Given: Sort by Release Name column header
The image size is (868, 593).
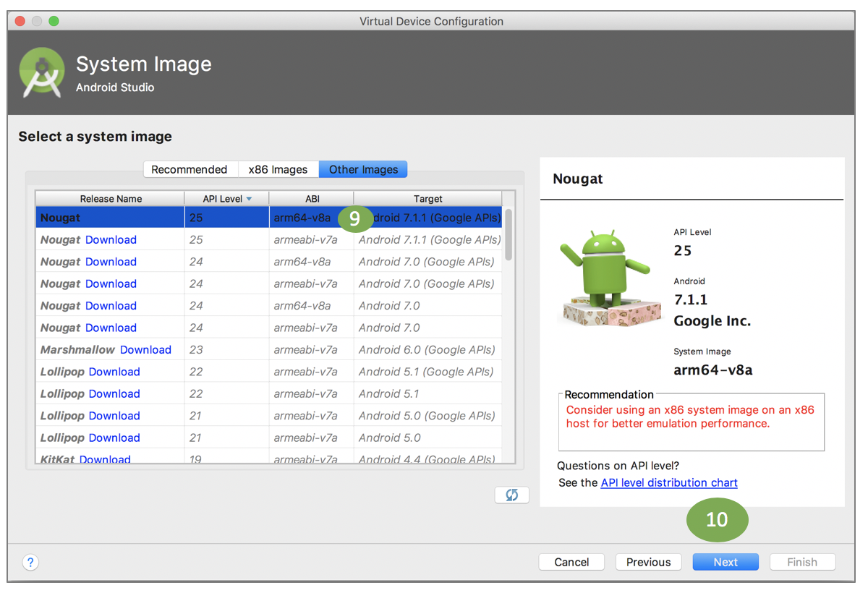Looking at the screenshot, I should 111,199.
